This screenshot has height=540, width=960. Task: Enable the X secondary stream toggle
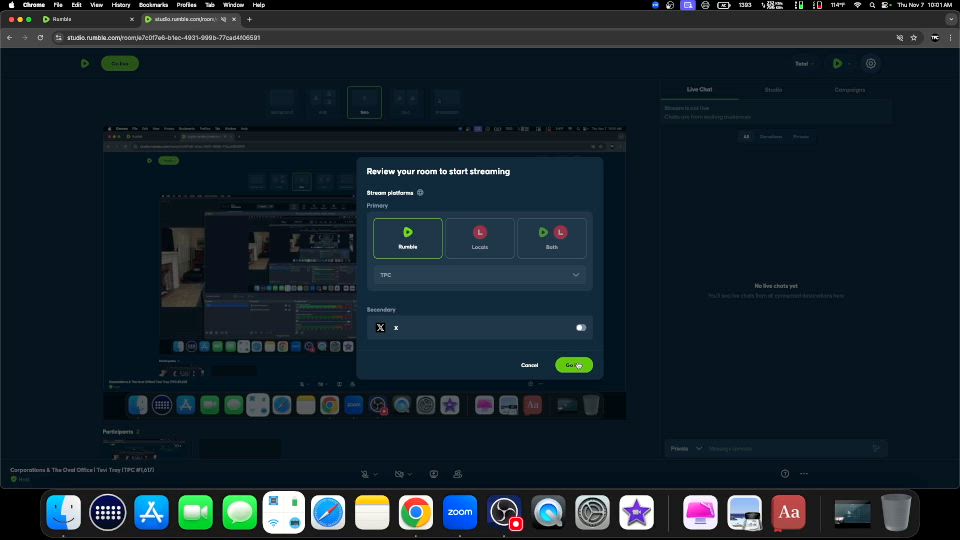581,328
